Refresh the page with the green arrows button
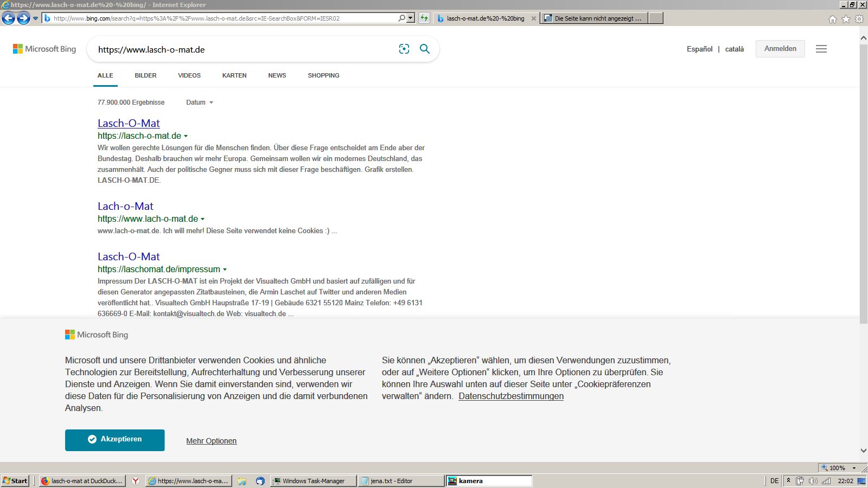Image resolution: width=868 pixels, height=488 pixels. pos(424,18)
